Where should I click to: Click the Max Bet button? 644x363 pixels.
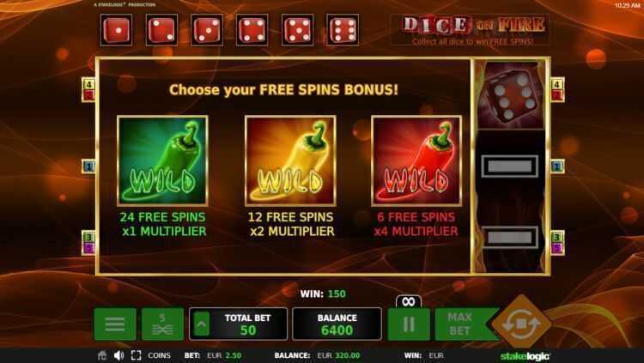[462, 324]
